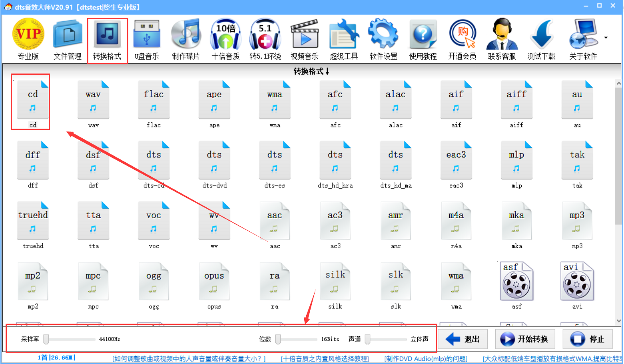
Task: Select the dsf format icon
Action: [x=93, y=164]
